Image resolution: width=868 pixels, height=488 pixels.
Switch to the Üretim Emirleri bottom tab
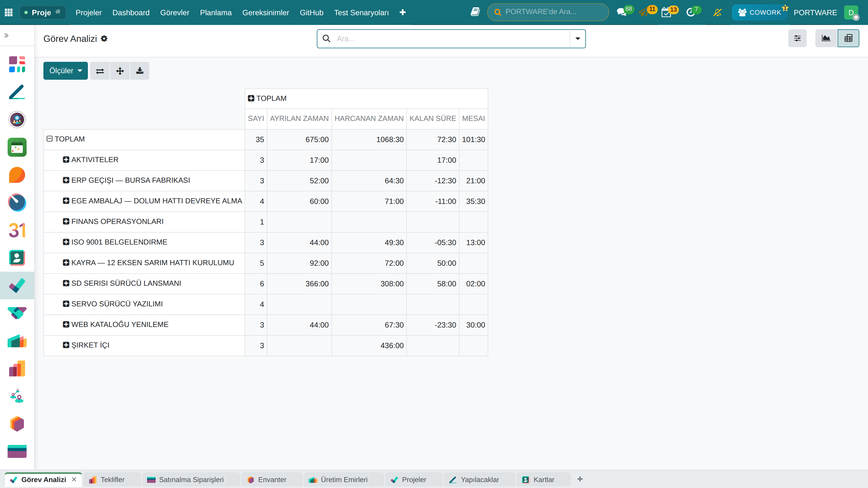point(344,480)
